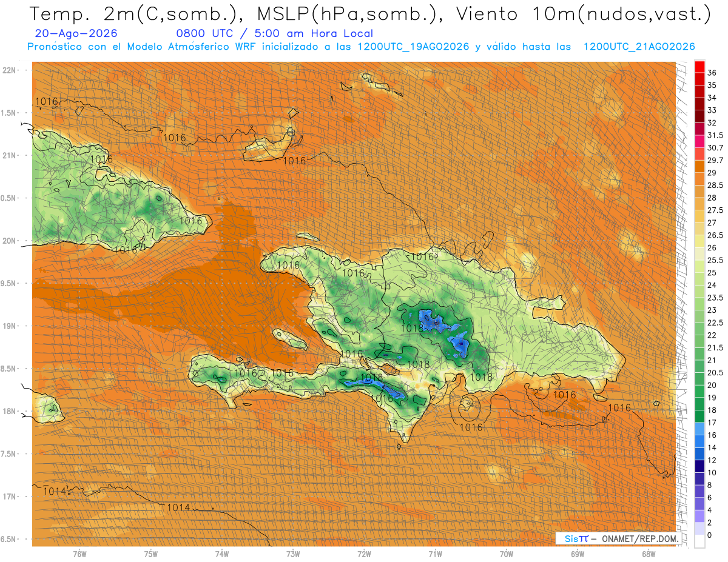Screen dimensions: 728x562
Task: Click the legend value '17'
Action: [712, 423]
